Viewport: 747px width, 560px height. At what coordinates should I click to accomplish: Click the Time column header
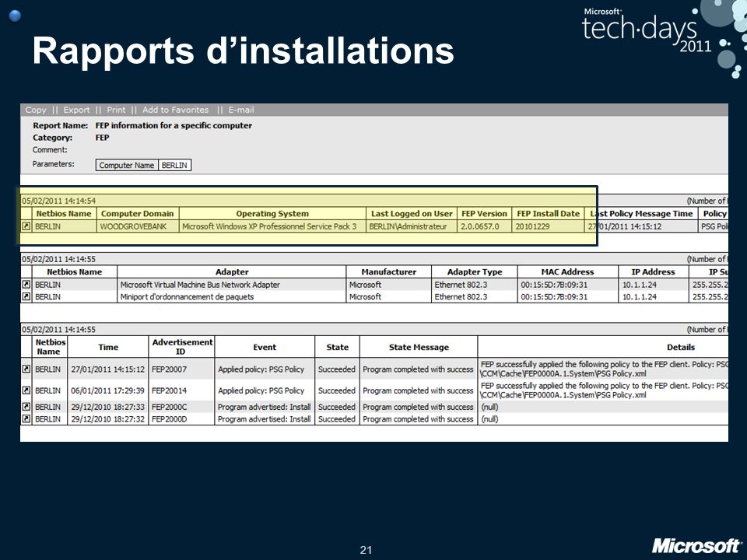[108, 347]
